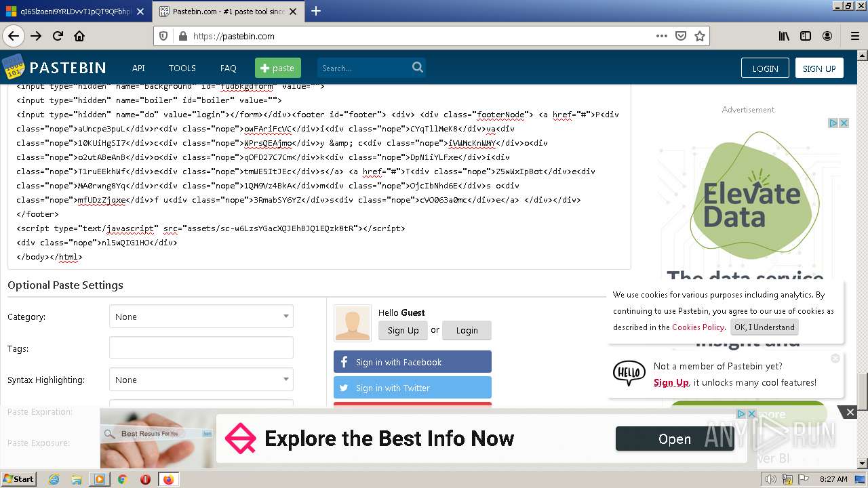Select the Pastebin.com browser tab
This screenshot has width=868, height=488.
pyautogui.click(x=228, y=12)
